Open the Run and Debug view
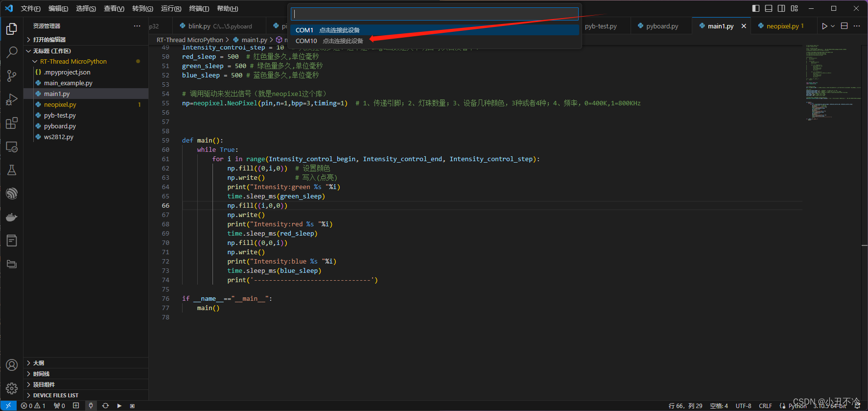The height and width of the screenshot is (411, 868). (x=12, y=99)
